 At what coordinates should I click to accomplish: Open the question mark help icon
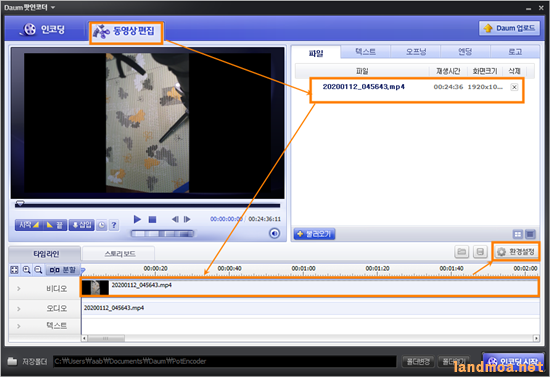(x=114, y=225)
